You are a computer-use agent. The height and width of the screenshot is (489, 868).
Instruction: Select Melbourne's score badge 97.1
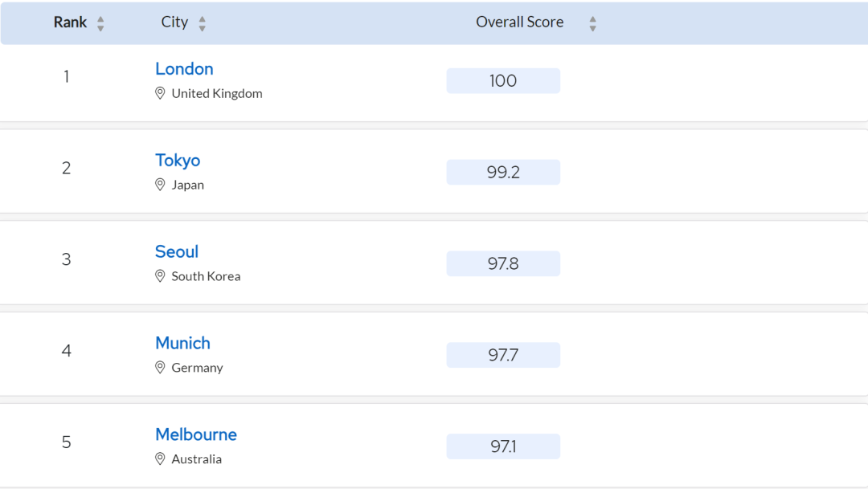503,446
